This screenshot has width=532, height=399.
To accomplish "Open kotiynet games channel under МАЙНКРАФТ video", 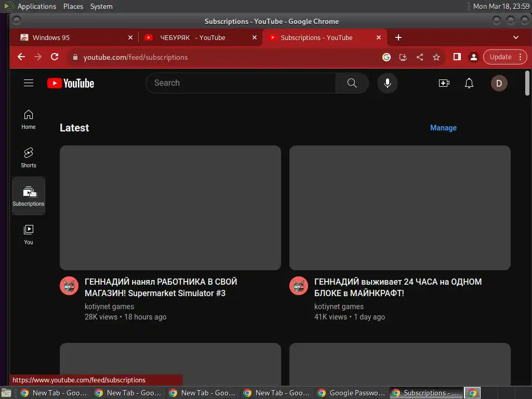I will coord(339,307).
